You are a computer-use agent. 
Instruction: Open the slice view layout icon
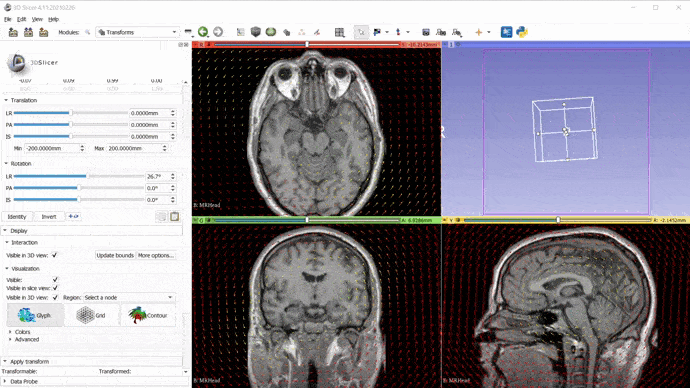pos(339,32)
